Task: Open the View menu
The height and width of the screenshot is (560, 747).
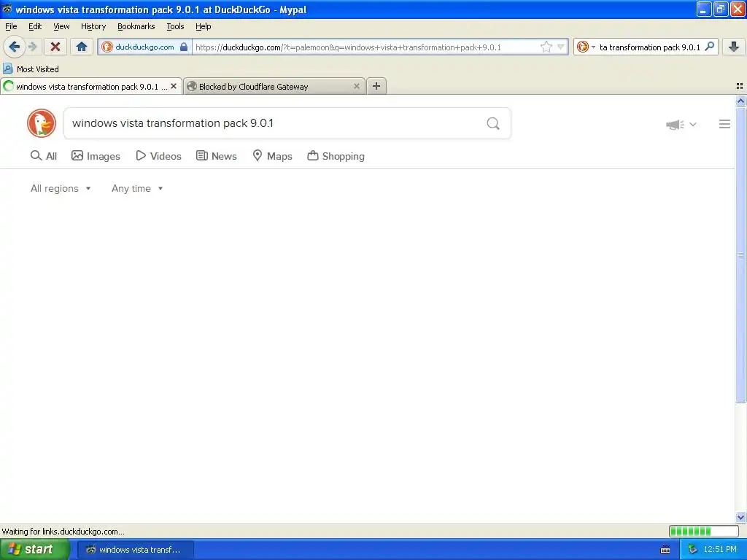Action: click(61, 26)
